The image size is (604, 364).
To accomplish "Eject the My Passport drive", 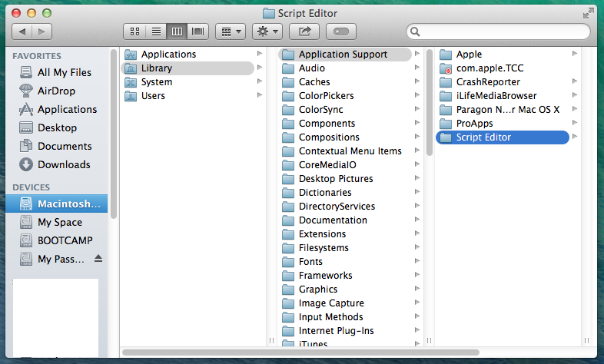I will coord(98,259).
